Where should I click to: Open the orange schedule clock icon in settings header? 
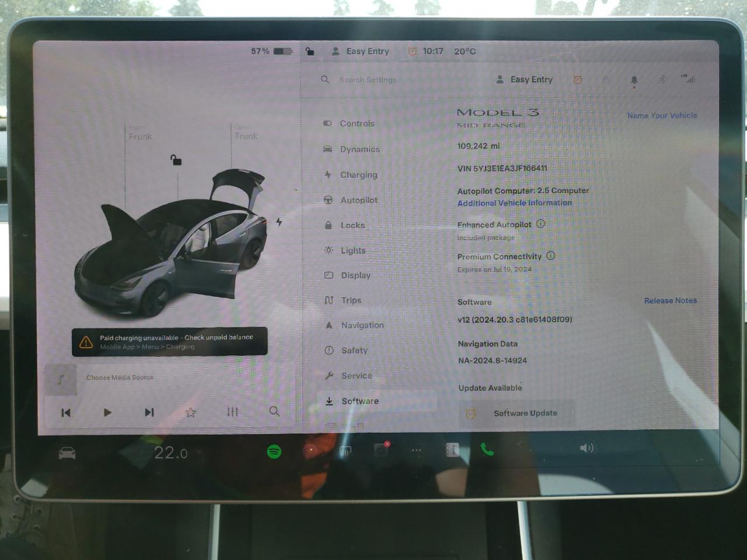578,79
